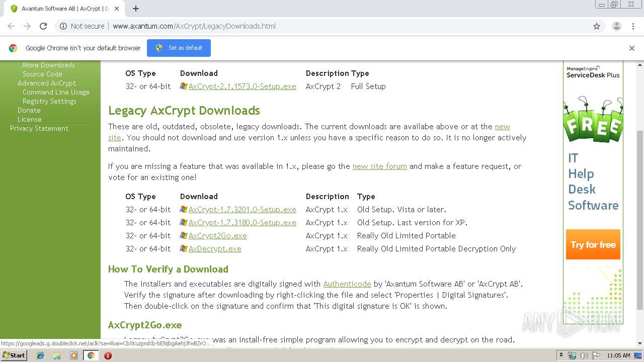Viewport: 644px width, 362px height.
Task: Open the Not secure site info icon
Action: click(63, 26)
